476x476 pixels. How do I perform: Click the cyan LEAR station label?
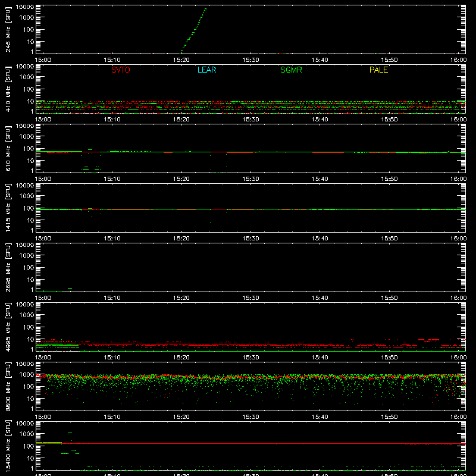click(x=206, y=70)
